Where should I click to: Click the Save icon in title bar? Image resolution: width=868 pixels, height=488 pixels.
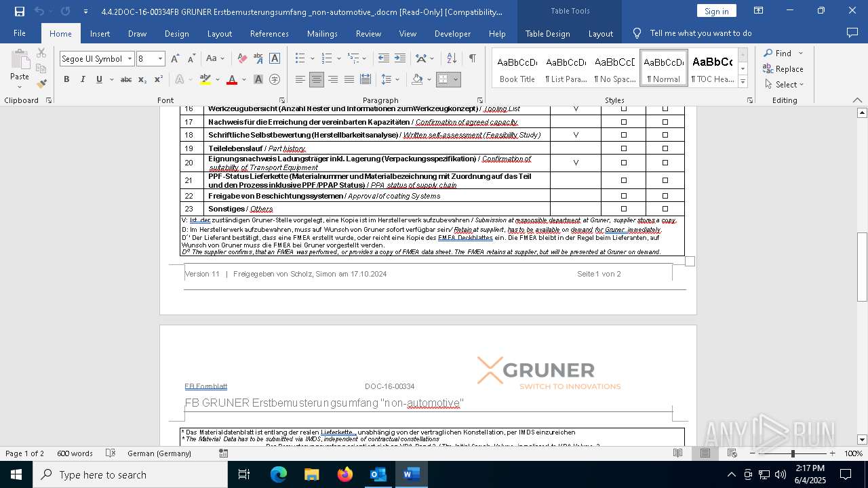[19, 11]
